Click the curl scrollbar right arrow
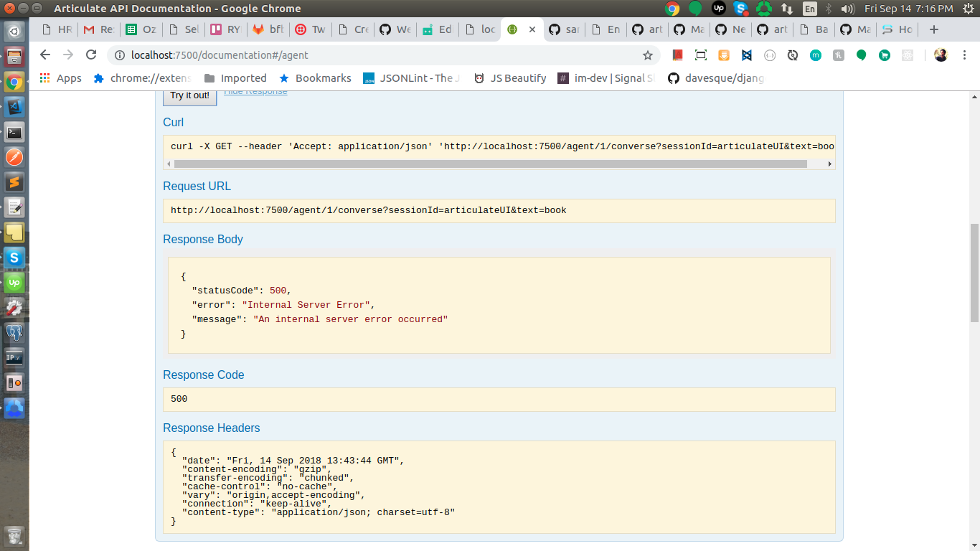 [x=830, y=164]
